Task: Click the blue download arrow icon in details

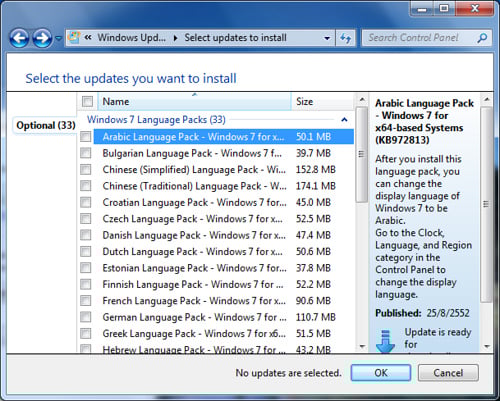Action: point(385,341)
